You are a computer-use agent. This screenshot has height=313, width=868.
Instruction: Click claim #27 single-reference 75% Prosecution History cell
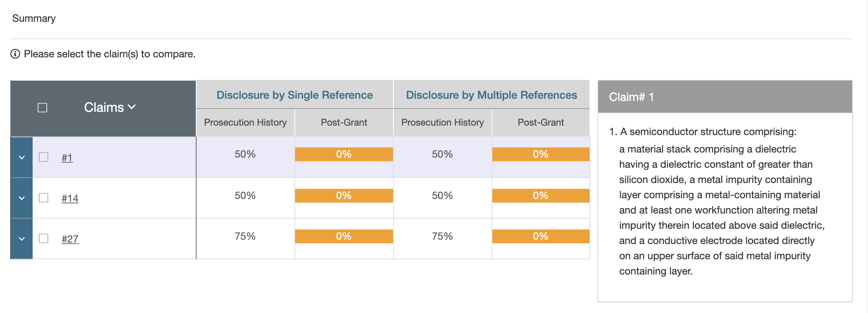click(245, 236)
